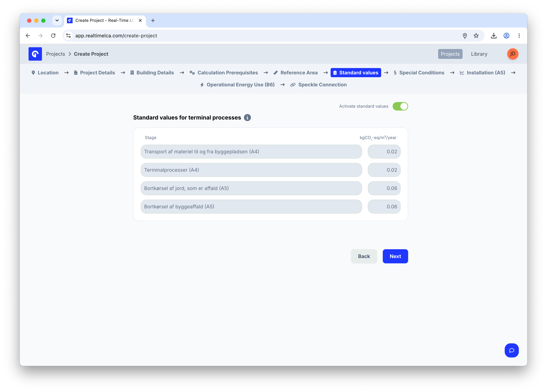Click the Terminalprocesser (A4) stage field

coord(251,170)
